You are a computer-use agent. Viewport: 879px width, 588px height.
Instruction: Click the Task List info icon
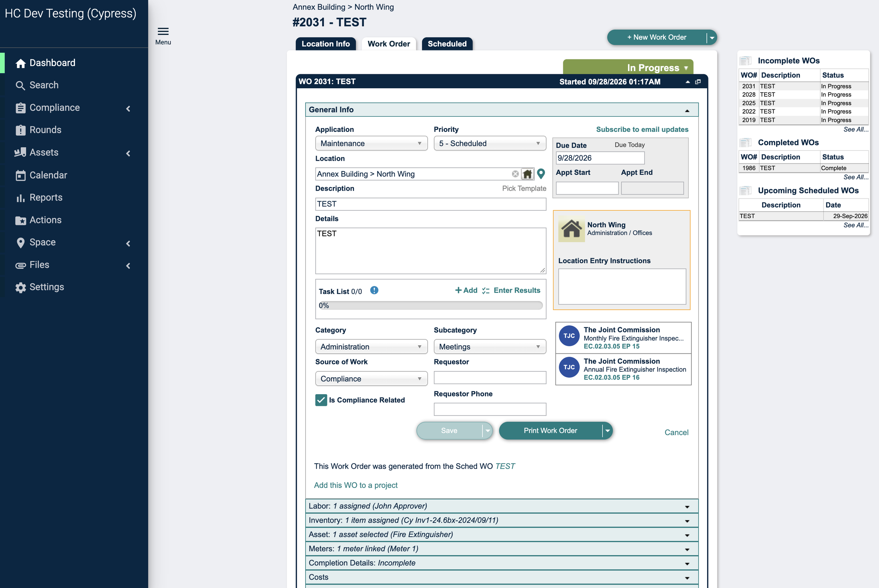click(374, 290)
